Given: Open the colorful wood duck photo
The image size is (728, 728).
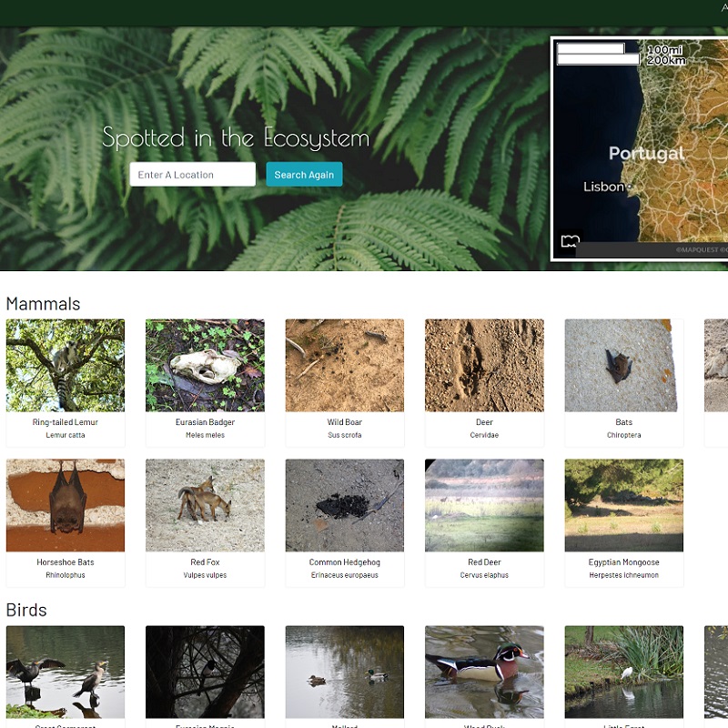Looking at the screenshot, I should [x=484, y=672].
